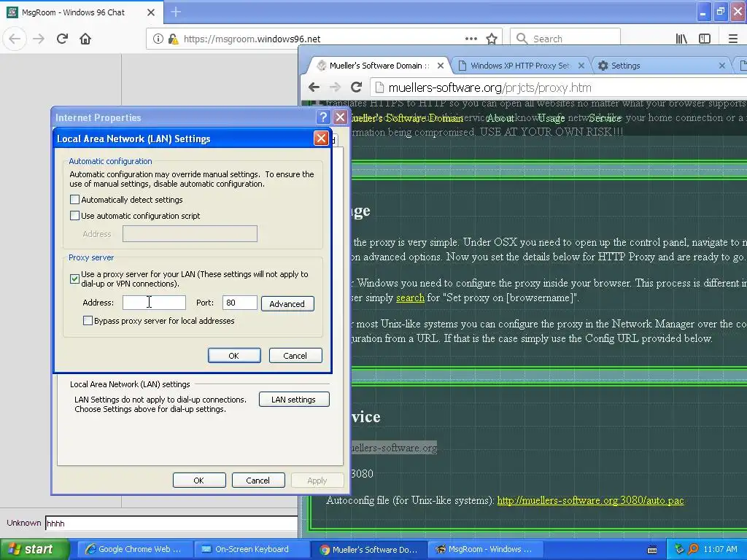Click the Firefox Search box
The height and width of the screenshot is (560, 747).
(565, 39)
